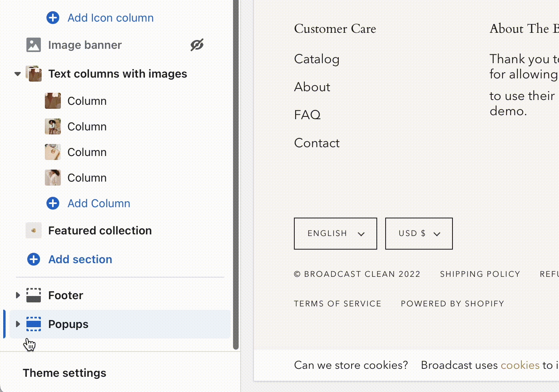
Task: Click the cookies link in banner
Action: point(520,365)
